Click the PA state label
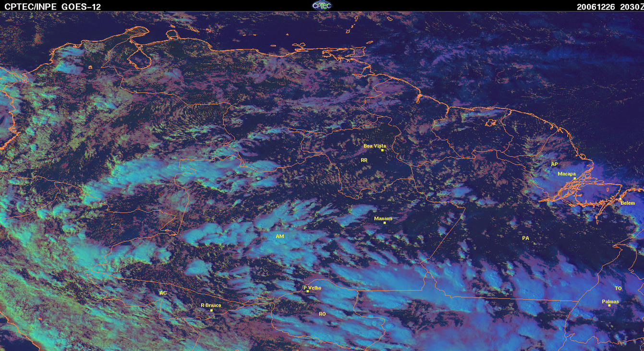Image resolution: width=644 pixels, height=351 pixels. (525, 238)
